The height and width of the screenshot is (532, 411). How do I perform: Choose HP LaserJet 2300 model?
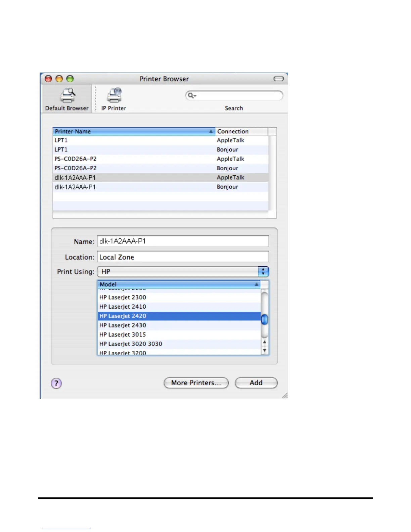click(x=179, y=298)
